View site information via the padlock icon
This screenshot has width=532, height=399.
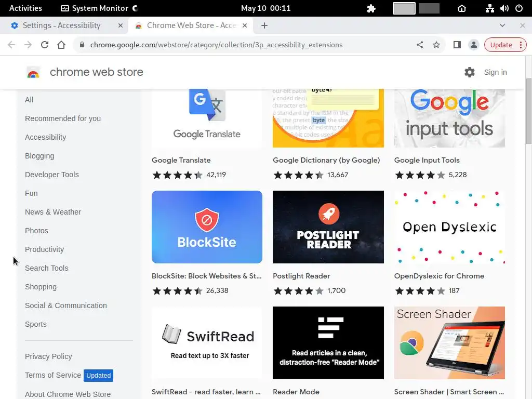[82, 45]
